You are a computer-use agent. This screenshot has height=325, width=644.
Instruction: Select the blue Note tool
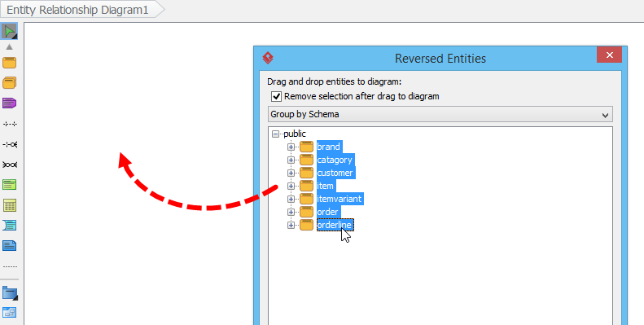tap(10, 246)
